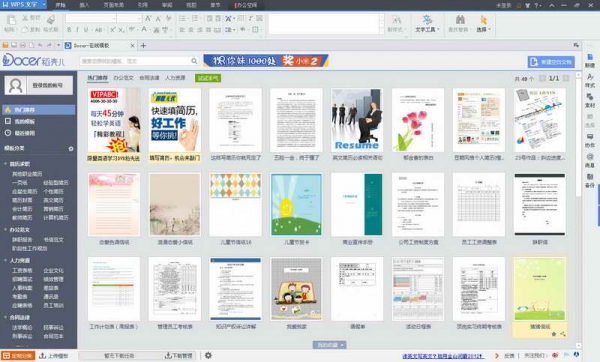Collapse the 人力资源 category in sidebar
Image resolution: width=600 pixels, height=362 pixels.
pos(5,260)
